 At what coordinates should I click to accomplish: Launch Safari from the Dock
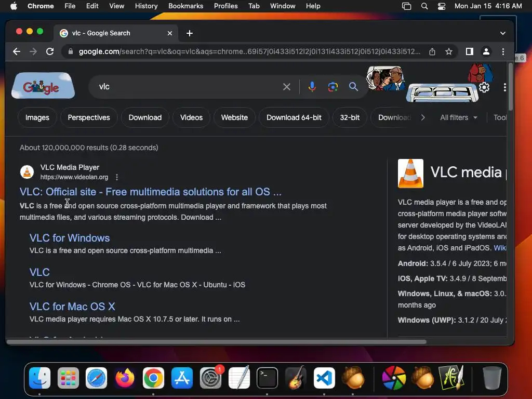[x=96, y=378]
